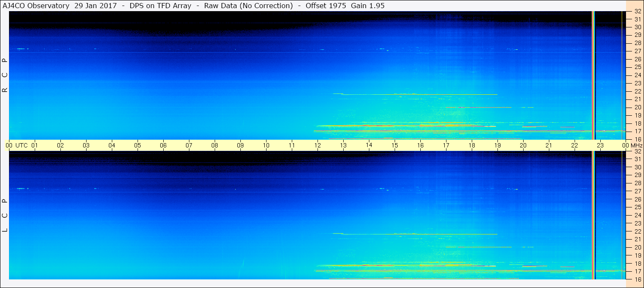Select the 19 hour tick label

pyautogui.click(x=497, y=145)
